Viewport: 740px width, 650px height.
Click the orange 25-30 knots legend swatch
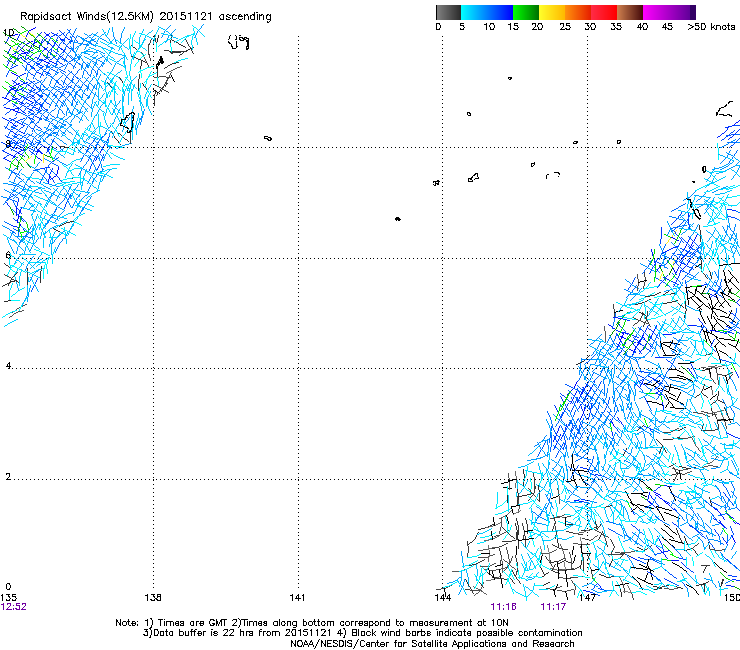pyautogui.click(x=578, y=12)
